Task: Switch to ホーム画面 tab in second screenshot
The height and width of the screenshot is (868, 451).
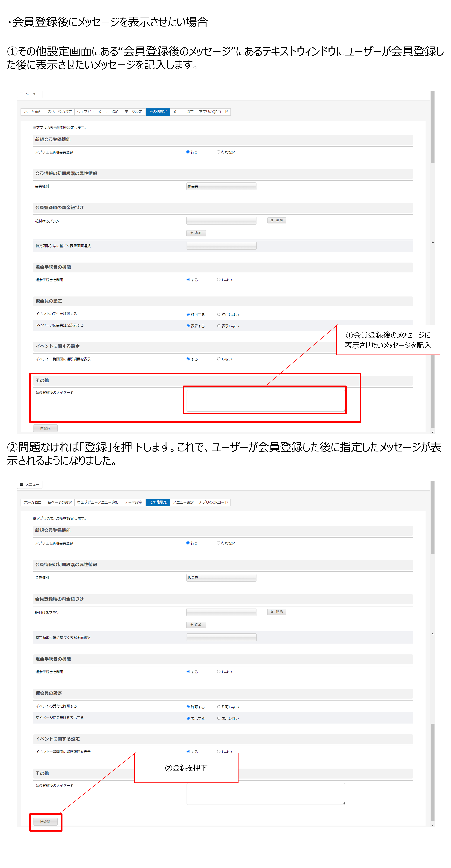Action: [x=33, y=502]
